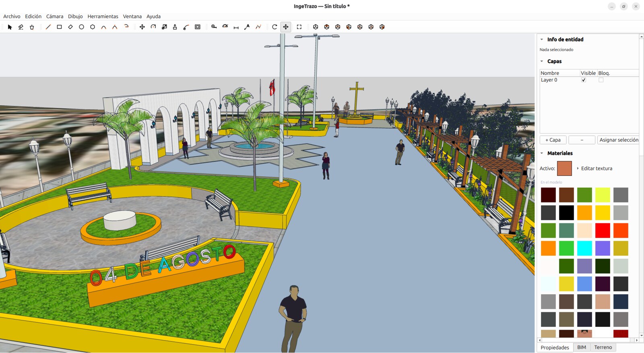This screenshot has width=644, height=353.
Task: Switch to the plain isometric view cube
Action: [x=316, y=27]
